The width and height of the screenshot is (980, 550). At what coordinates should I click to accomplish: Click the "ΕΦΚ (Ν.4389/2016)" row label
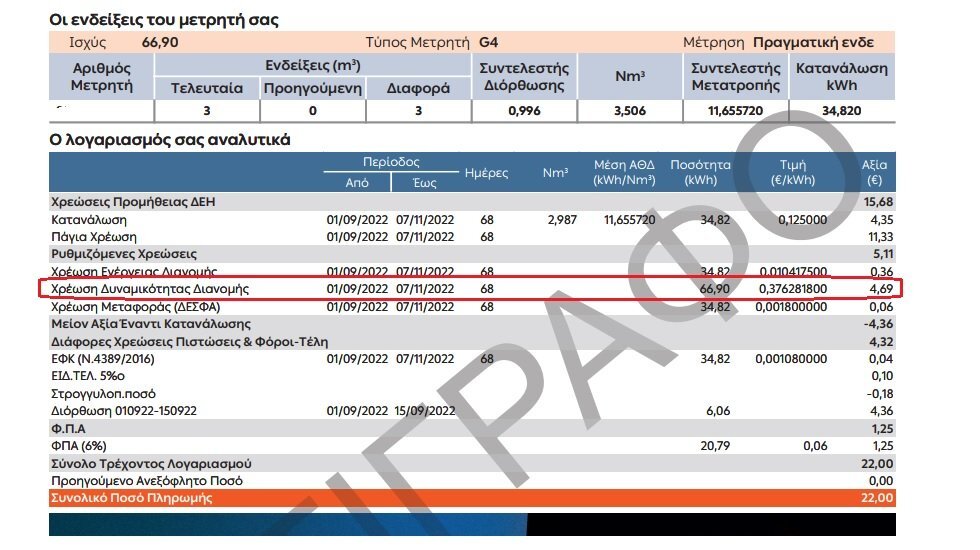point(102,359)
